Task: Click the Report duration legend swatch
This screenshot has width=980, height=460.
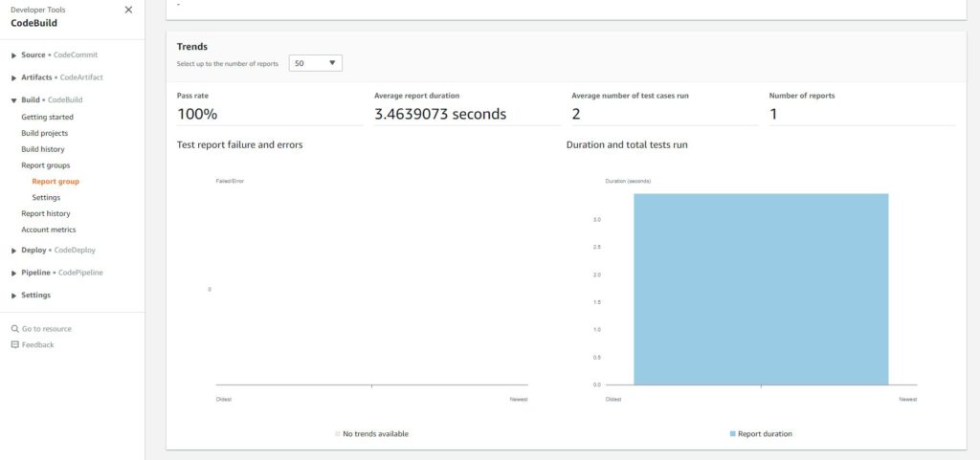Action: click(x=732, y=434)
